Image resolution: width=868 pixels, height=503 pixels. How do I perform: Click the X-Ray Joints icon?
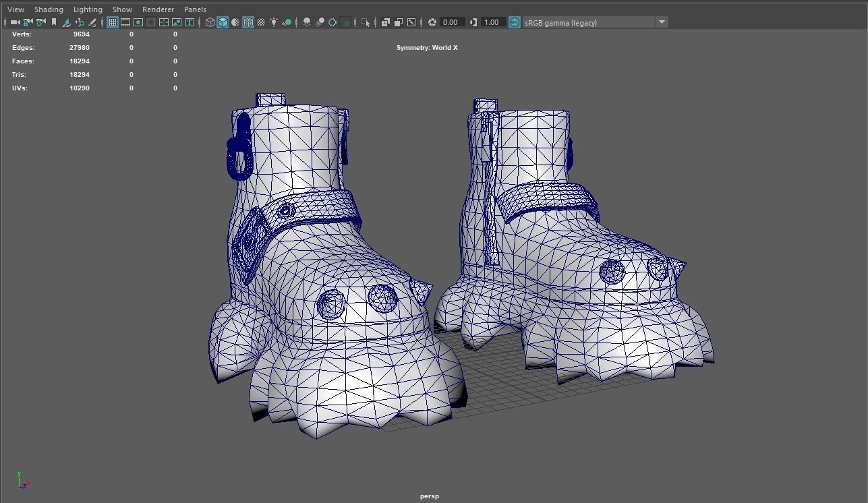[411, 22]
